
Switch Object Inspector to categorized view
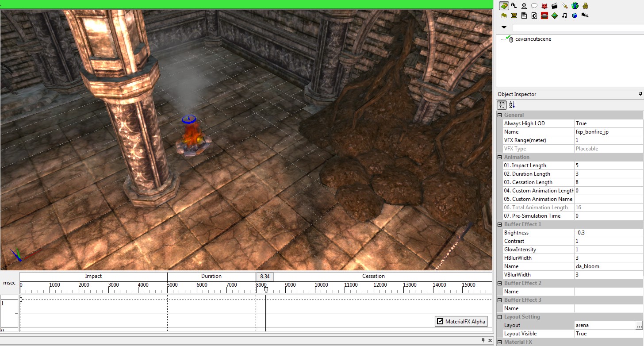coord(502,105)
